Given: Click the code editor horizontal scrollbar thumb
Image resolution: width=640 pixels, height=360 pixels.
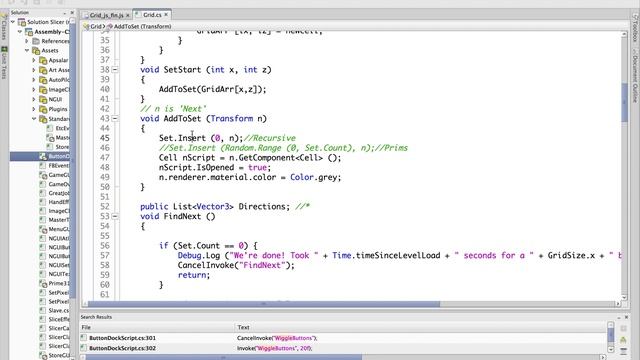Looking at the screenshot, I should click(264, 304).
